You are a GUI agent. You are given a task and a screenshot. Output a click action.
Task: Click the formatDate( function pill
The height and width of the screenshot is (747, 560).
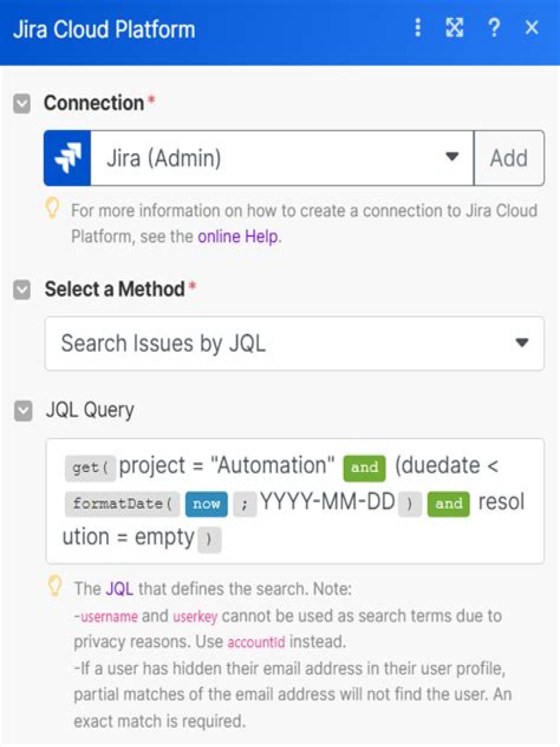pyautogui.click(x=122, y=504)
